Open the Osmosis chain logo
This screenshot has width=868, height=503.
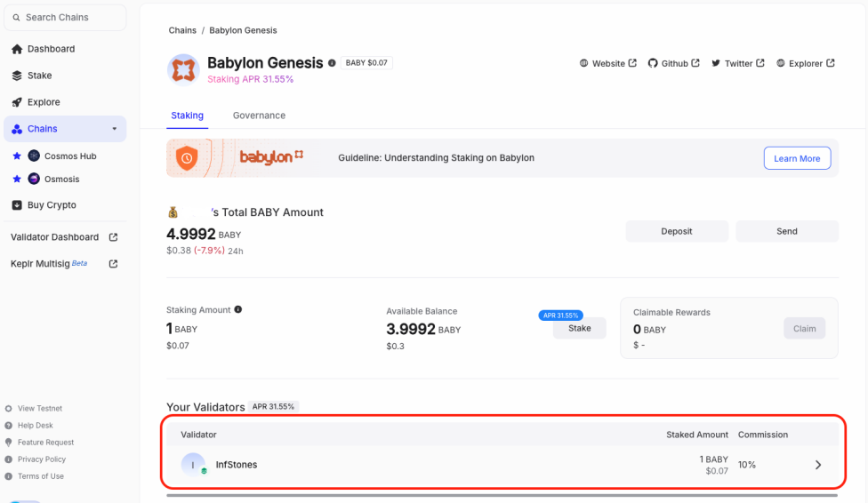[x=34, y=179]
